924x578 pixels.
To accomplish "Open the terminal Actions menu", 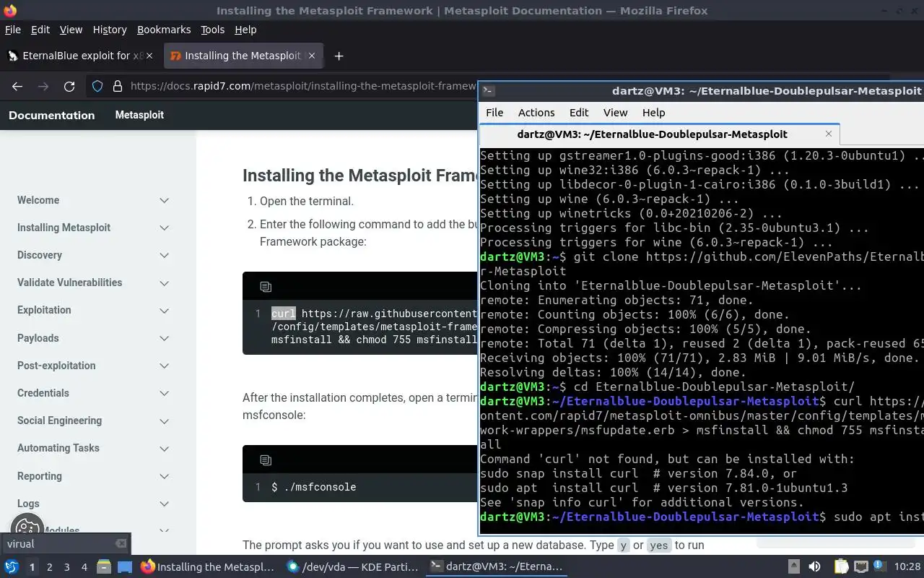I will coord(536,113).
